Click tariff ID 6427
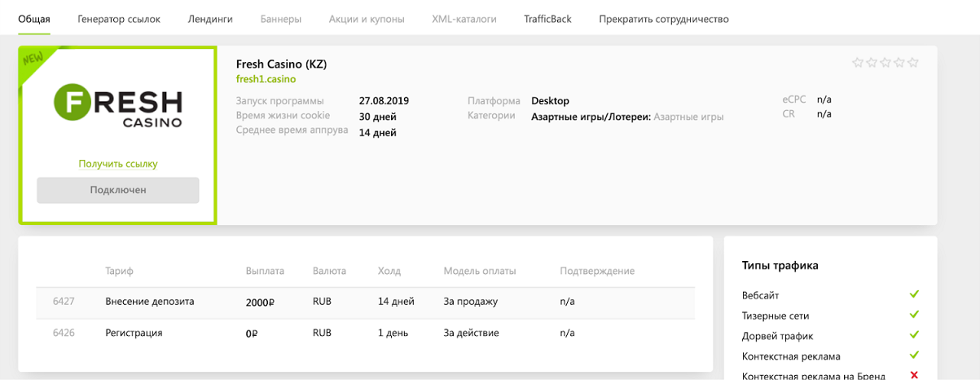 pos(64,302)
